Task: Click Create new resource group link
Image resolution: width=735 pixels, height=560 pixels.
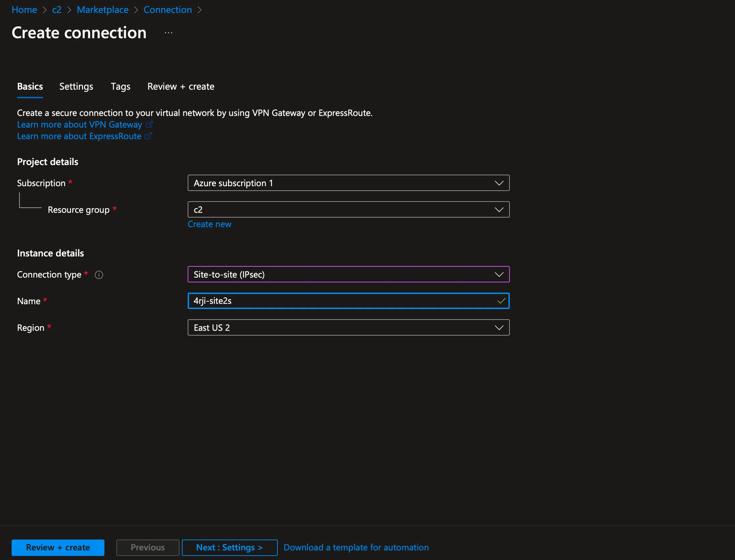Action: click(x=210, y=224)
